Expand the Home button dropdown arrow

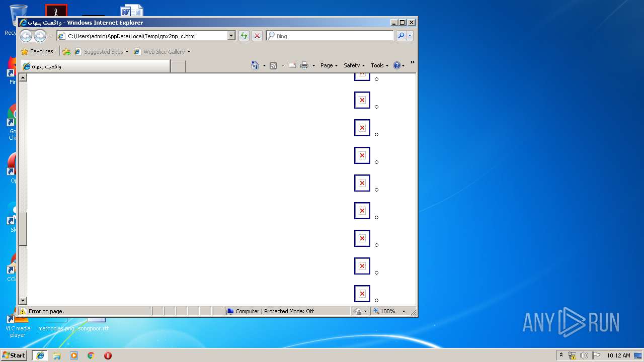pos(264,65)
